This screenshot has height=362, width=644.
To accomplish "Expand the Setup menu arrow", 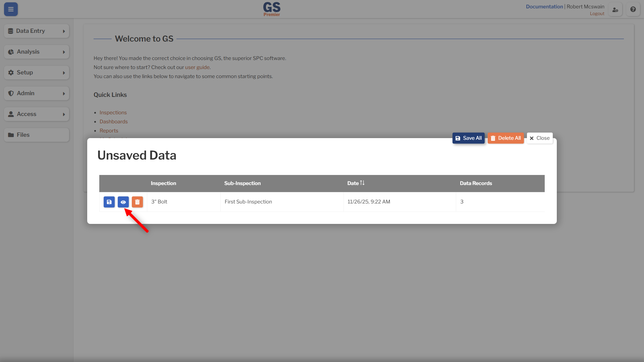I will 64,73.
